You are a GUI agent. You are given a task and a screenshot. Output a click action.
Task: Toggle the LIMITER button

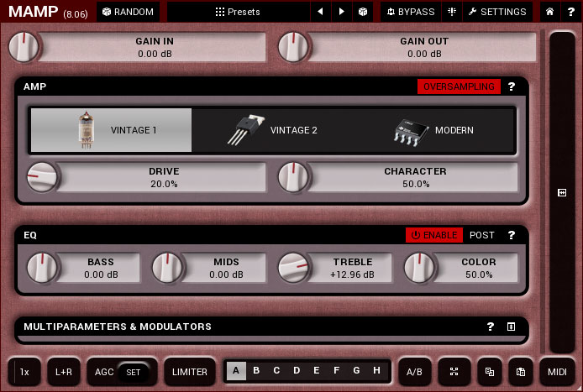190,372
